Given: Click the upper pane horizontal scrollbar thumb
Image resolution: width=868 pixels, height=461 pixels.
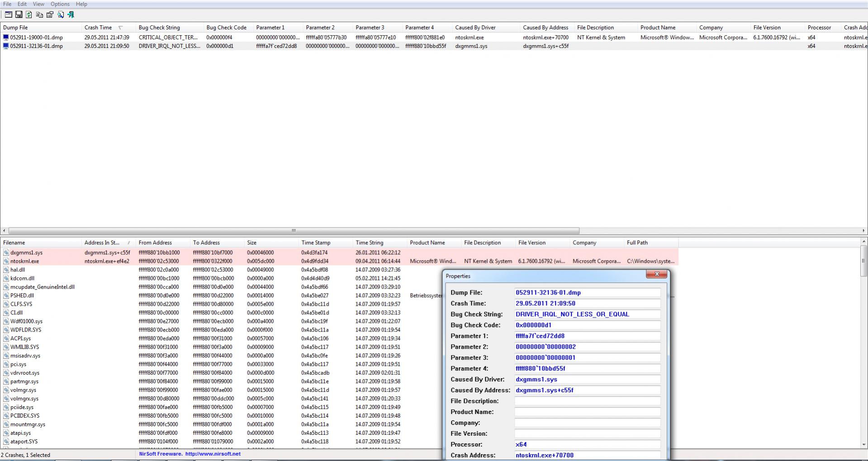Looking at the screenshot, I should point(294,231).
